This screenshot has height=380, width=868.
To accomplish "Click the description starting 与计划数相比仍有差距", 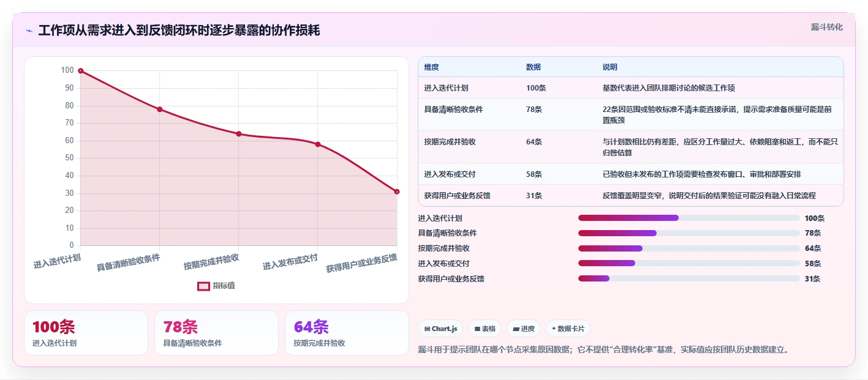I will point(720,147).
